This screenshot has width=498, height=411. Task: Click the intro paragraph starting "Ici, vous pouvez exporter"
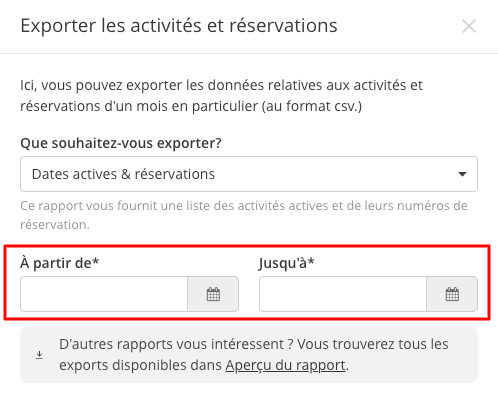(221, 96)
